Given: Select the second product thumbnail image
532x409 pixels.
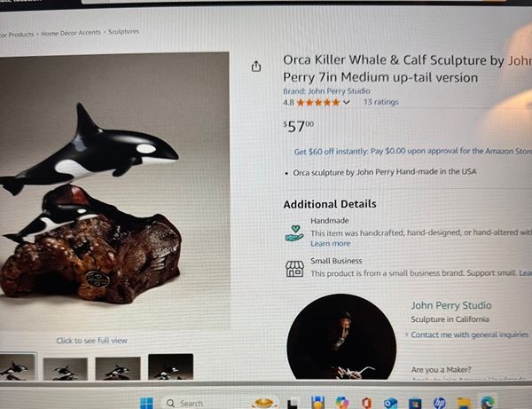Looking at the screenshot, I should click(x=66, y=368).
